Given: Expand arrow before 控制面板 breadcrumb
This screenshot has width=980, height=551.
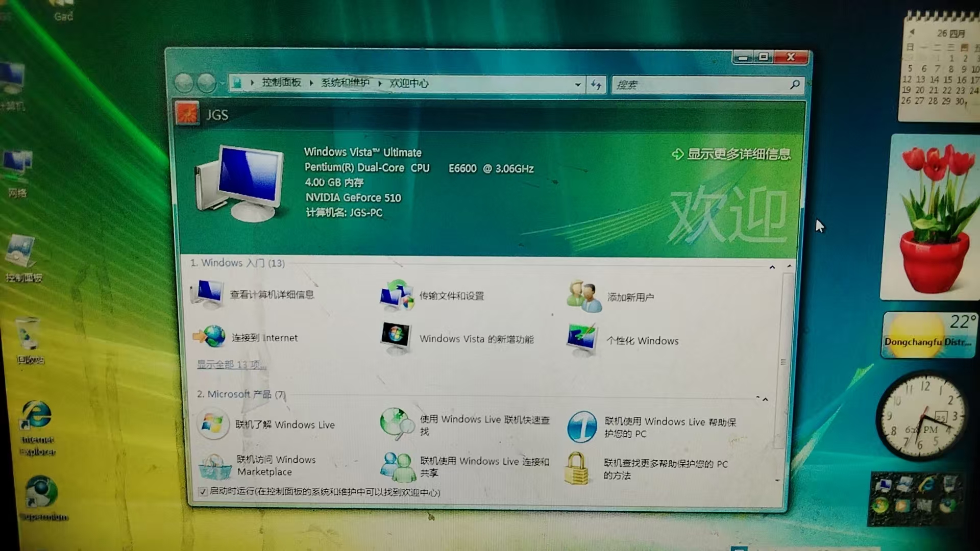Looking at the screenshot, I should pos(252,82).
